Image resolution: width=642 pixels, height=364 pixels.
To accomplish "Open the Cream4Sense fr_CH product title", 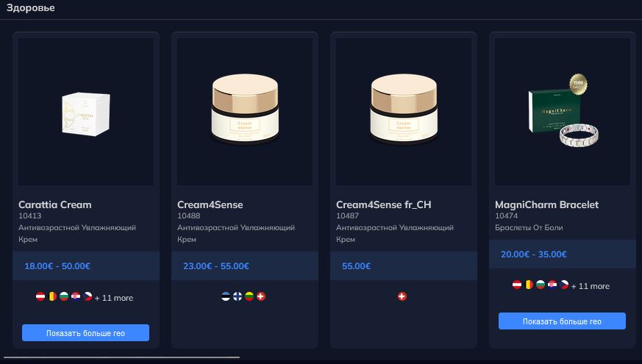I will coord(383,204).
